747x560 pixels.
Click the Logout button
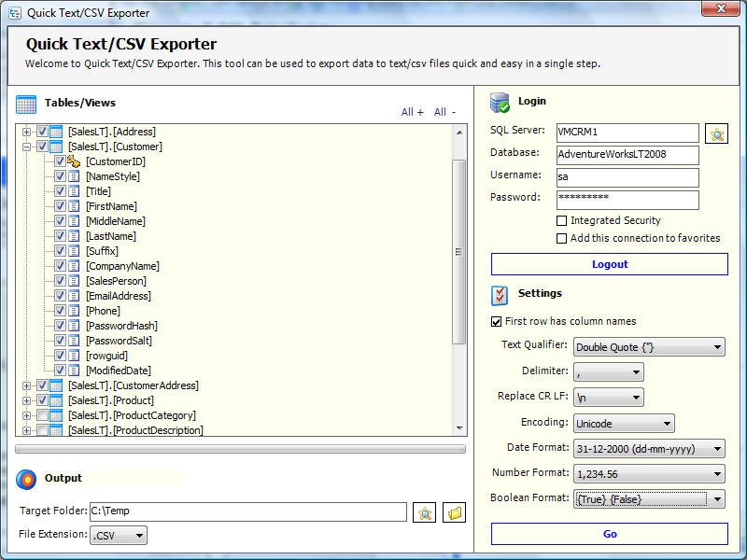[x=610, y=264]
